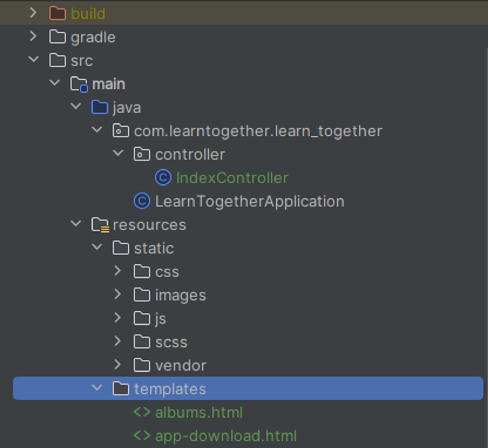Collapse the templates folder

[x=97, y=388]
